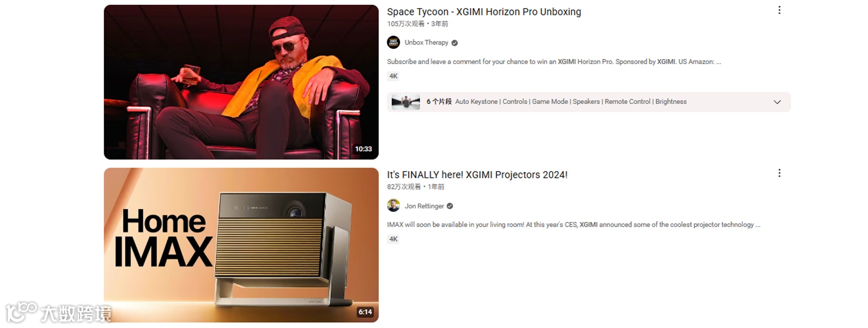Open the 6 chapters segment bar
The image size is (868, 328).
coord(589,102)
